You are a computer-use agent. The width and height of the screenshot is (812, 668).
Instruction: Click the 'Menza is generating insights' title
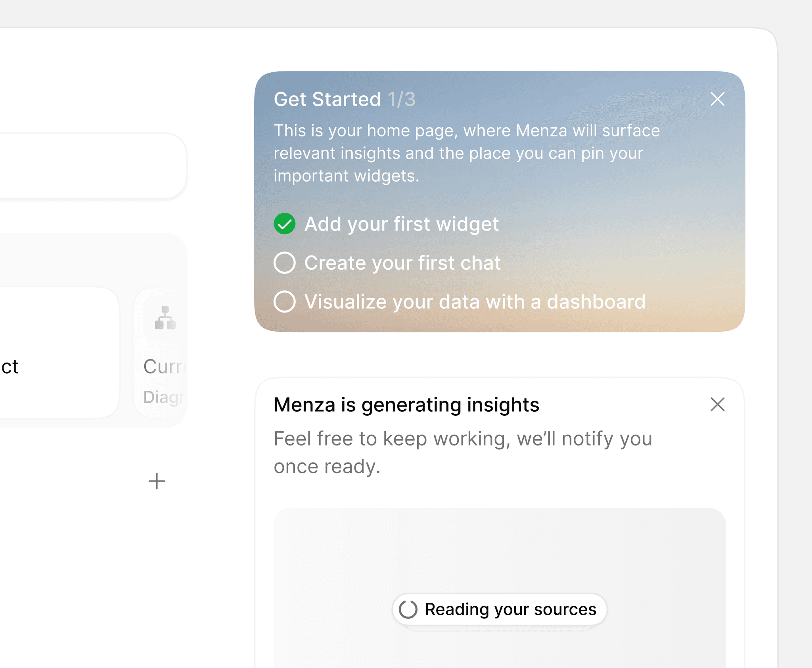(x=406, y=405)
